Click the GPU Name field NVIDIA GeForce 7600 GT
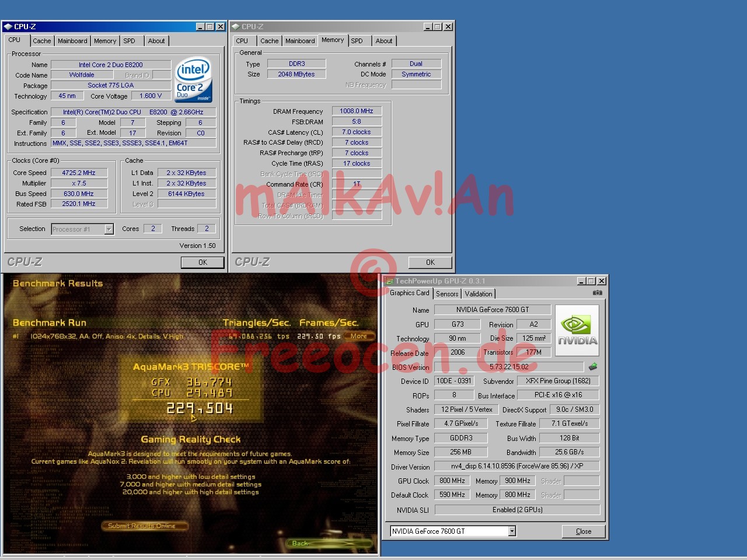Viewport: 747px width, 560px height. coord(493,310)
